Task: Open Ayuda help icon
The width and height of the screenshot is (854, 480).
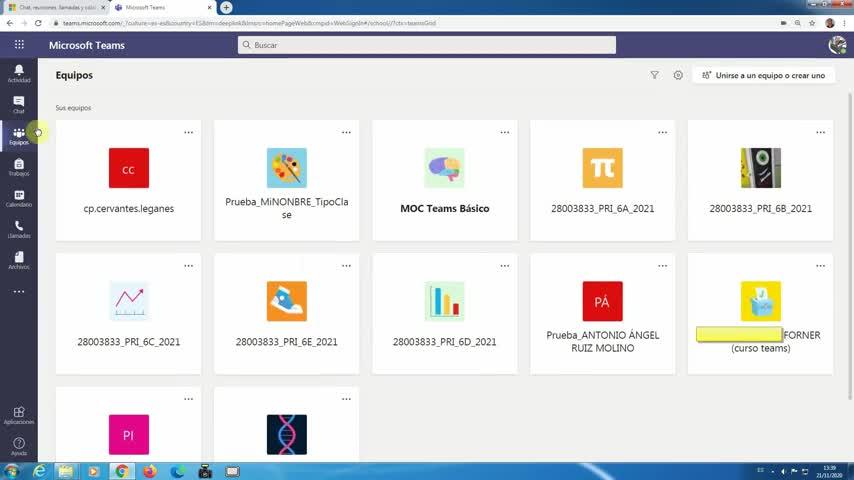Action: tap(19, 446)
